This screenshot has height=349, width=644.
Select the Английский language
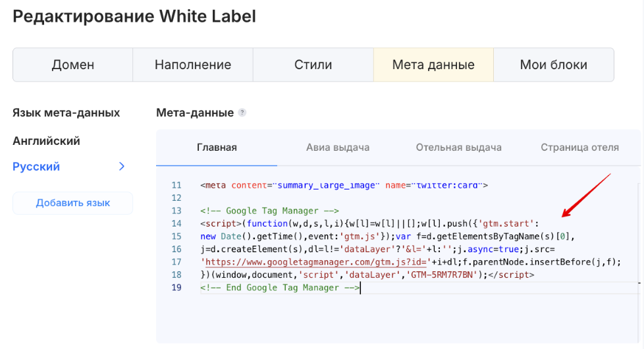point(46,141)
